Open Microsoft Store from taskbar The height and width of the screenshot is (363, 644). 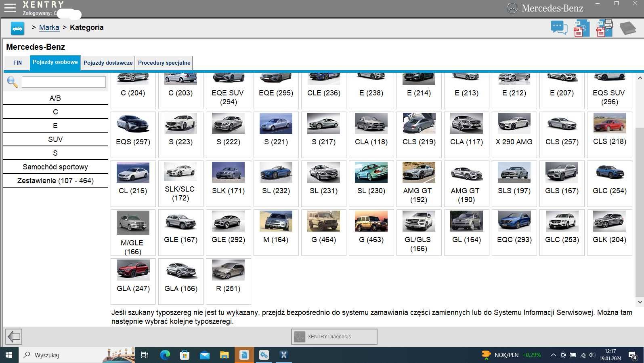185,355
